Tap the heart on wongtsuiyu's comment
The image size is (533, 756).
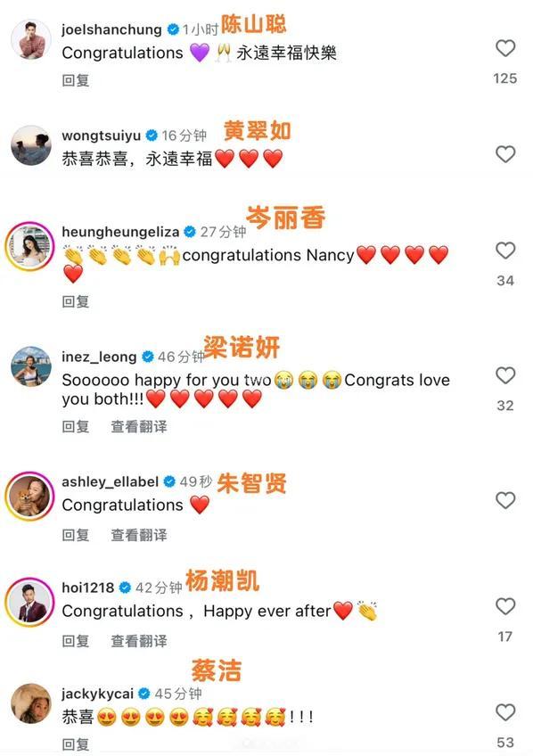pyautogui.click(x=505, y=154)
